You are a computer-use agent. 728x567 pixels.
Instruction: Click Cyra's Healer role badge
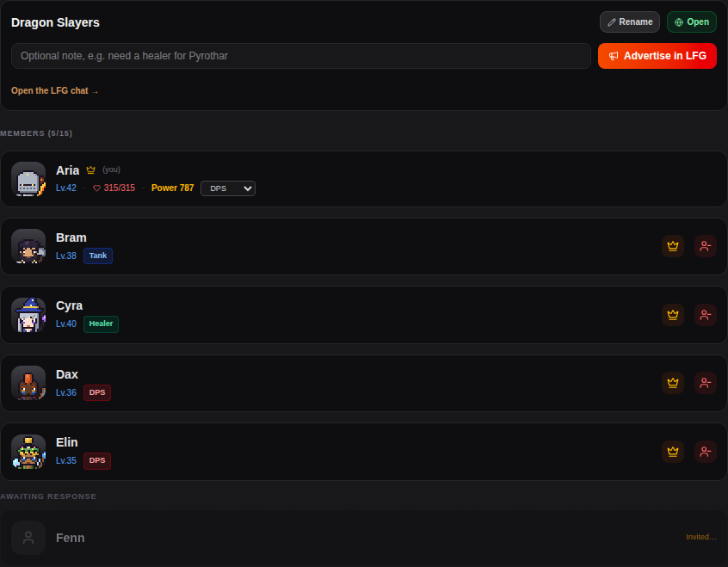(x=101, y=324)
